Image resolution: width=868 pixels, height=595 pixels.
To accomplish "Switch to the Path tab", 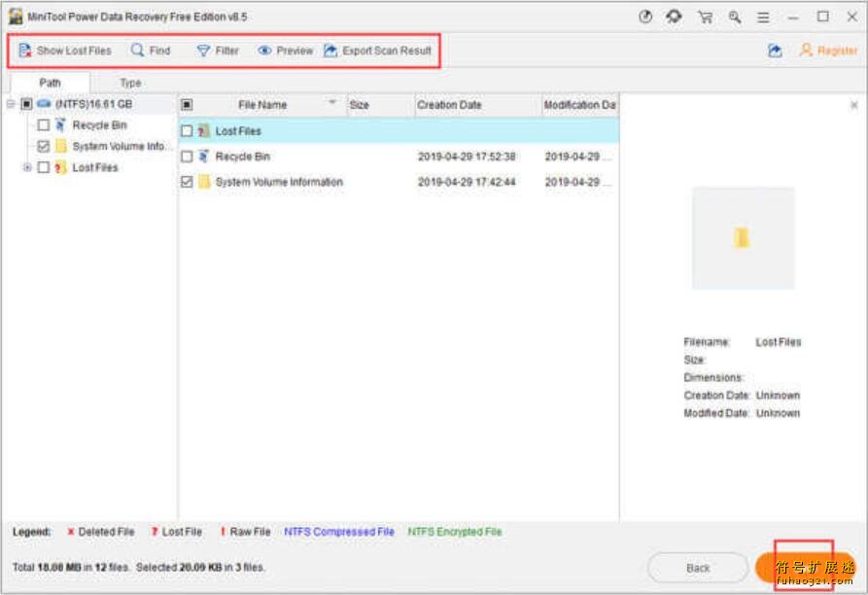I will 50,83.
